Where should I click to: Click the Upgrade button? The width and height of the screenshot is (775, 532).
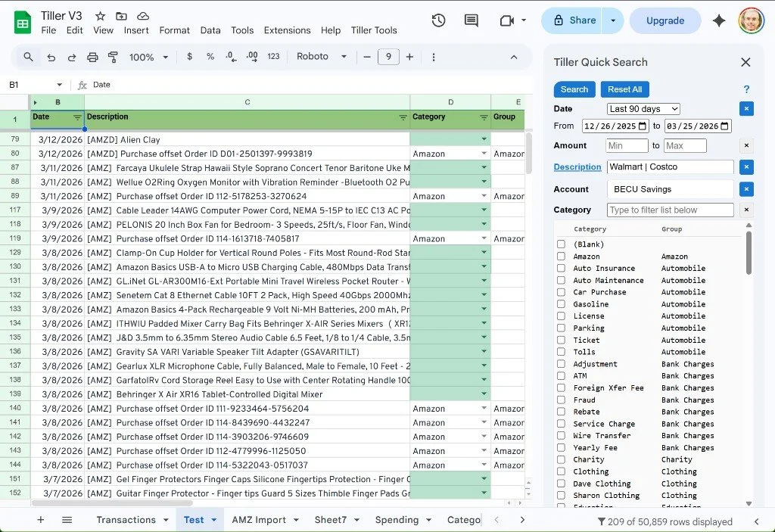[x=665, y=20]
